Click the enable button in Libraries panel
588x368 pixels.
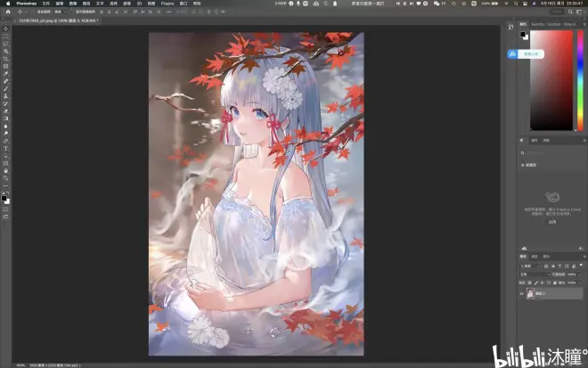552,222
